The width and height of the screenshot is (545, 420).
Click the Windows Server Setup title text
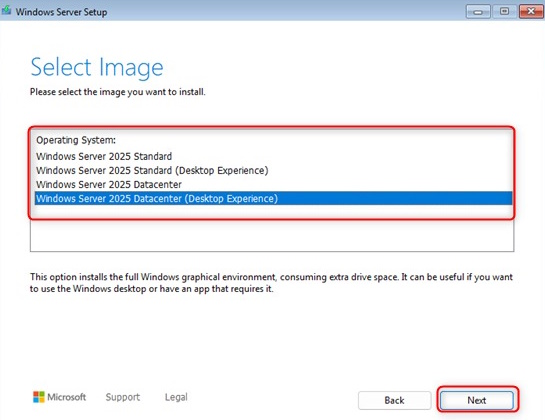(62, 12)
